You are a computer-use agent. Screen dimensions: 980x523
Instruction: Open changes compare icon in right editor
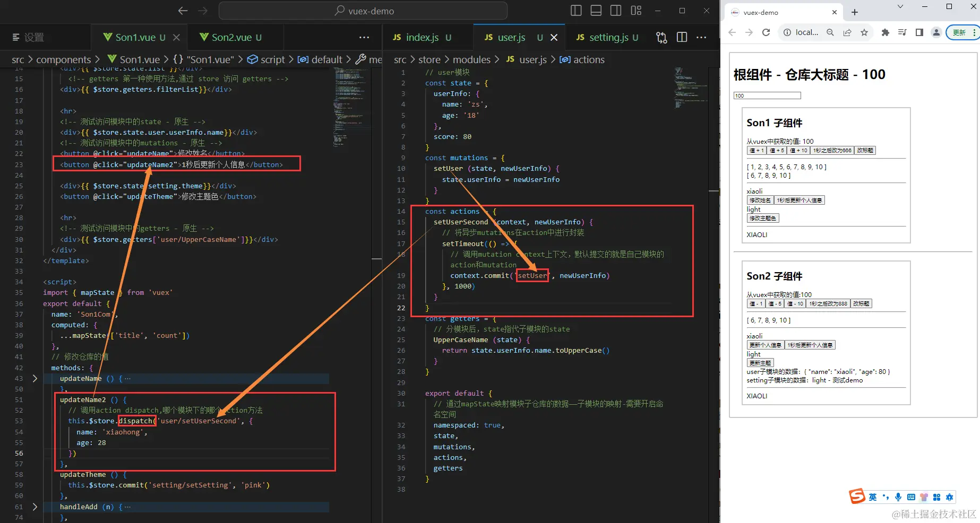coord(661,37)
